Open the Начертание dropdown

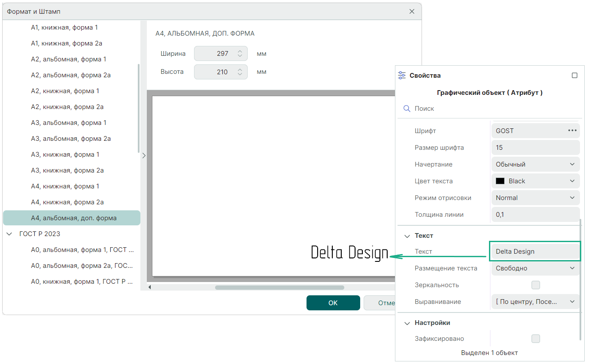[535, 164]
